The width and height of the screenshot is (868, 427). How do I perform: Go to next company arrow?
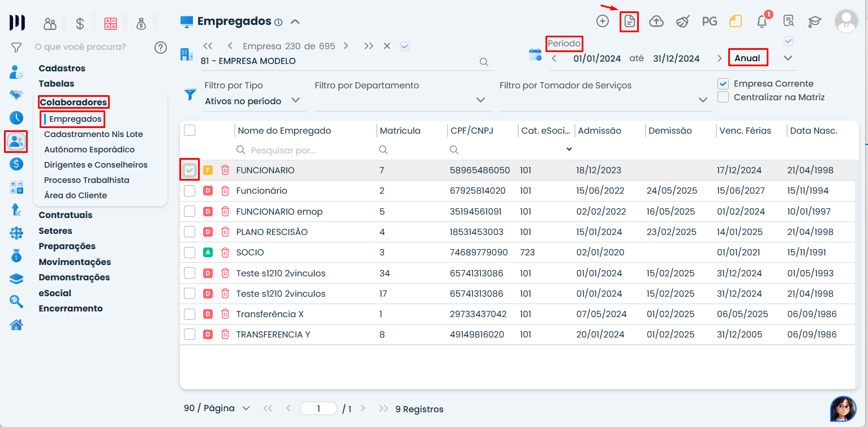coord(346,46)
